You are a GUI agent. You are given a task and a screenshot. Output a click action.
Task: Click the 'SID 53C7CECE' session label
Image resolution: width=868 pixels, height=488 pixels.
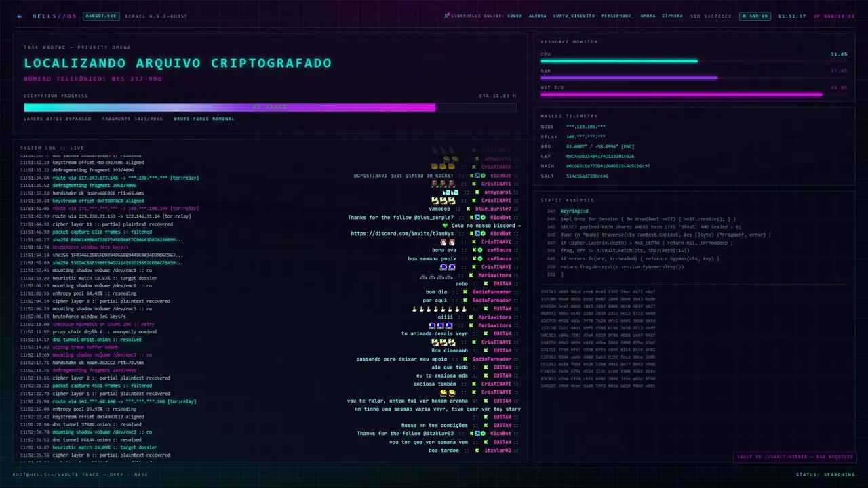tap(711, 16)
